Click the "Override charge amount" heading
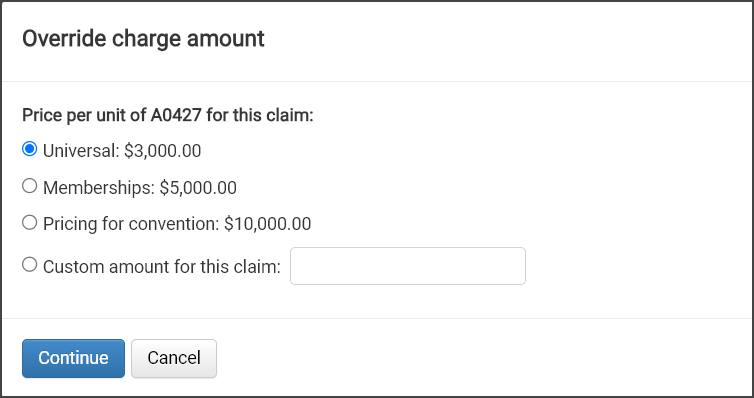Viewport: 754px width, 398px height. click(x=143, y=38)
